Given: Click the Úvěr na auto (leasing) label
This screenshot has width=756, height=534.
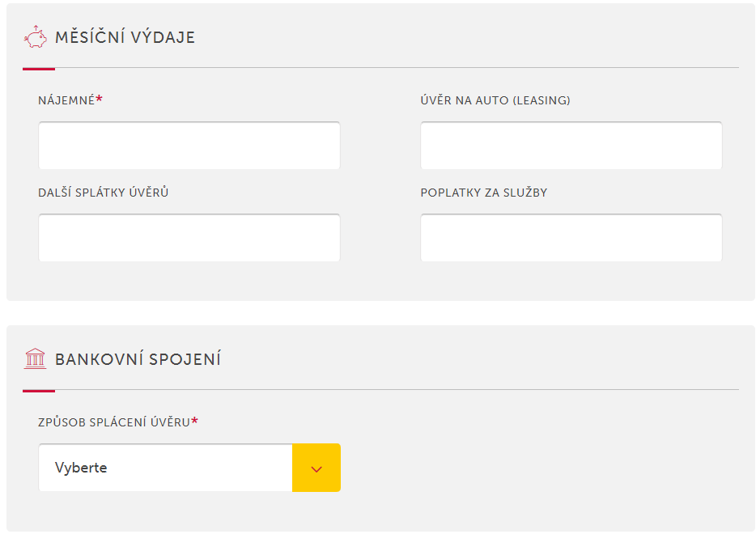Looking at the screenshot, I should click(495, 100).
